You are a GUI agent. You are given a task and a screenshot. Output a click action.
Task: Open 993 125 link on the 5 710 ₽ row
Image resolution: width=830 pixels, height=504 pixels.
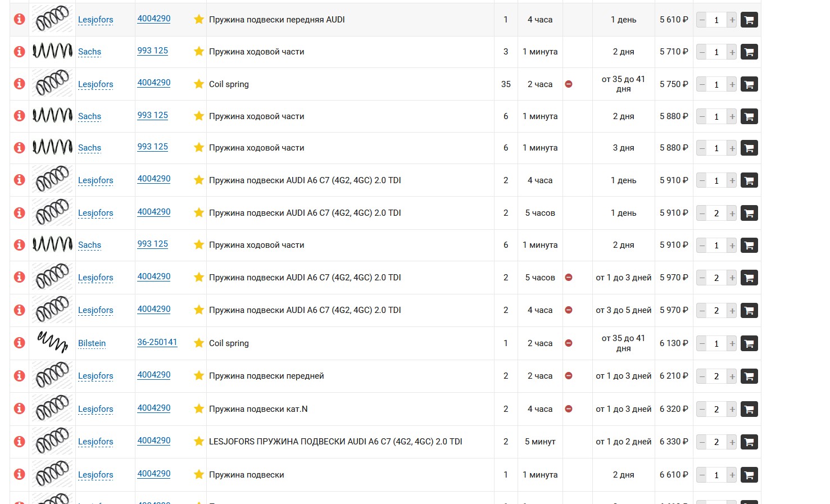153,51
